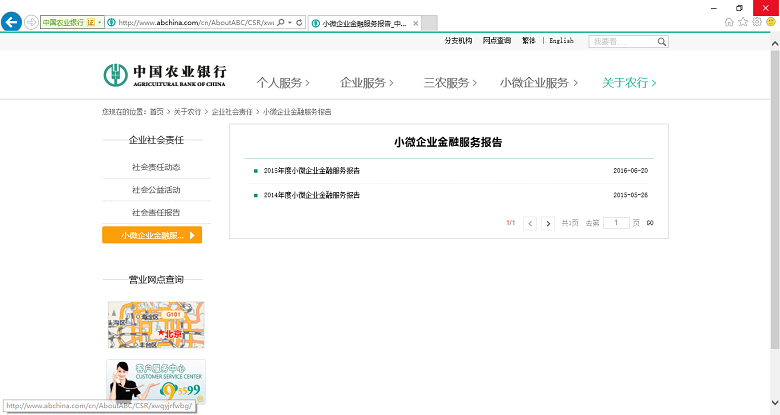This screenshot has height=415, width=780.
Task: Open a new blank tab
Action: click(429, 23)
